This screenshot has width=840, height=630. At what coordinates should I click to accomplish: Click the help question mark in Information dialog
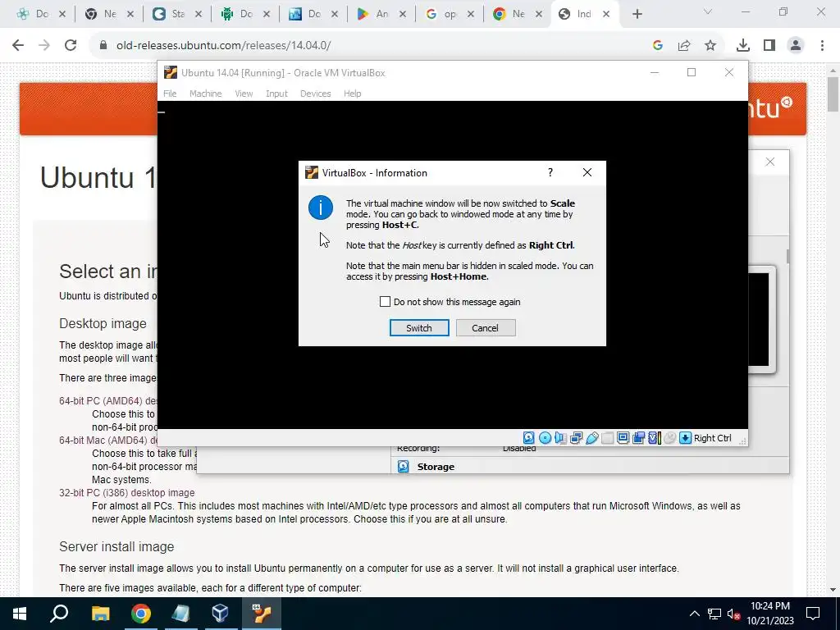[x=550, y=172]
